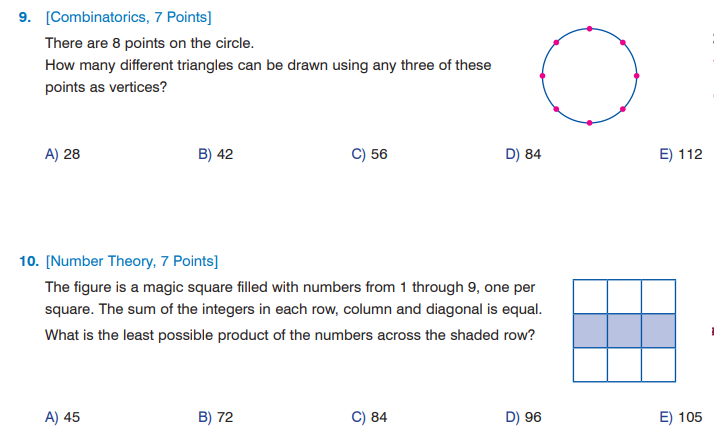Image resolution: width=714 pixels, height=434 pixels.
Task: Pick answer C) 56 for question 9
Action: (369, 155)
